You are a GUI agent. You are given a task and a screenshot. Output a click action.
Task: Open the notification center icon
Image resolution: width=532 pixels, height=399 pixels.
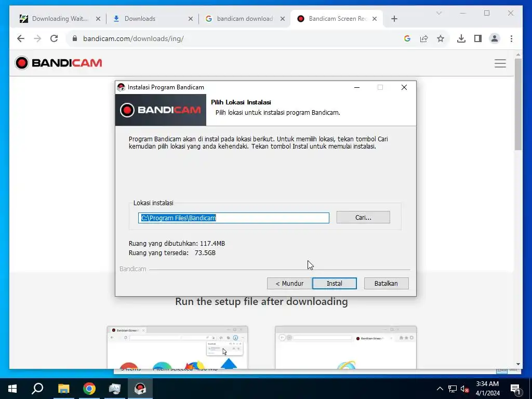(x=515, y=390)
